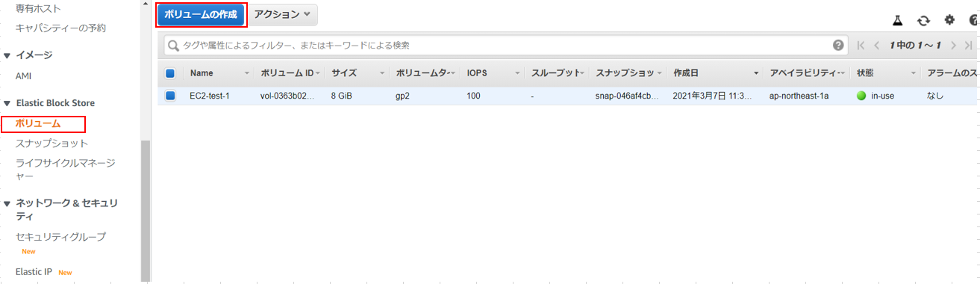Open Name column sort dropdown
This screenshot has width=980, height=284.
tap(247, 73)
